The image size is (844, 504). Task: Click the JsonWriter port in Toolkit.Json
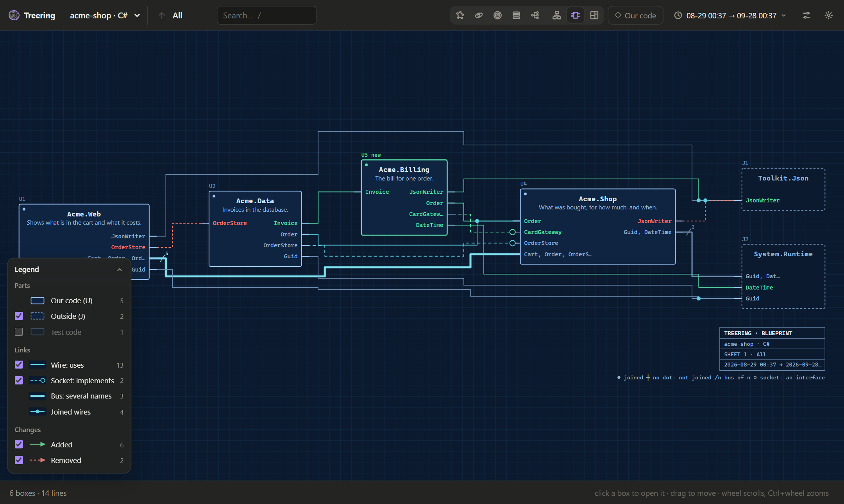pyautogui.click(x=763, y=200)
